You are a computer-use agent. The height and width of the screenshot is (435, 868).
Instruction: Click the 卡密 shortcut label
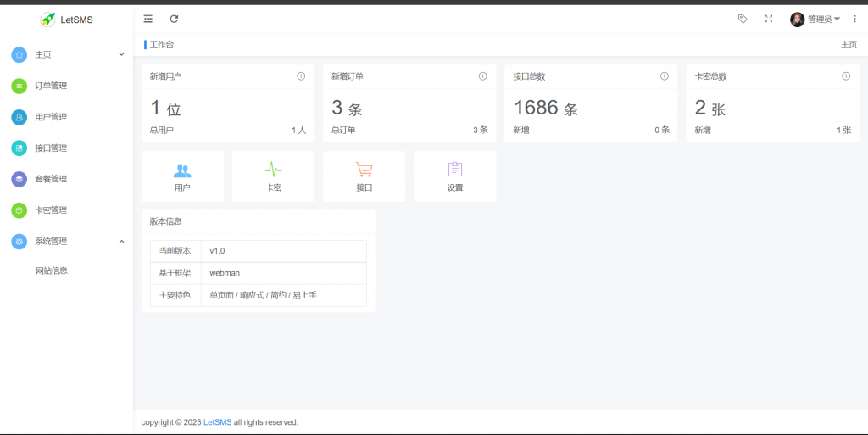pyautogui.click(x=274, y=187)
